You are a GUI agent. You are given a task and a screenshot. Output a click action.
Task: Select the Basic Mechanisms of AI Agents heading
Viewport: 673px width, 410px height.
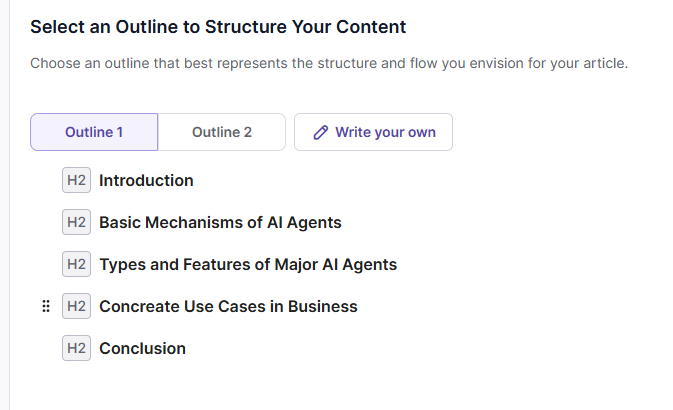pos(220,223)
